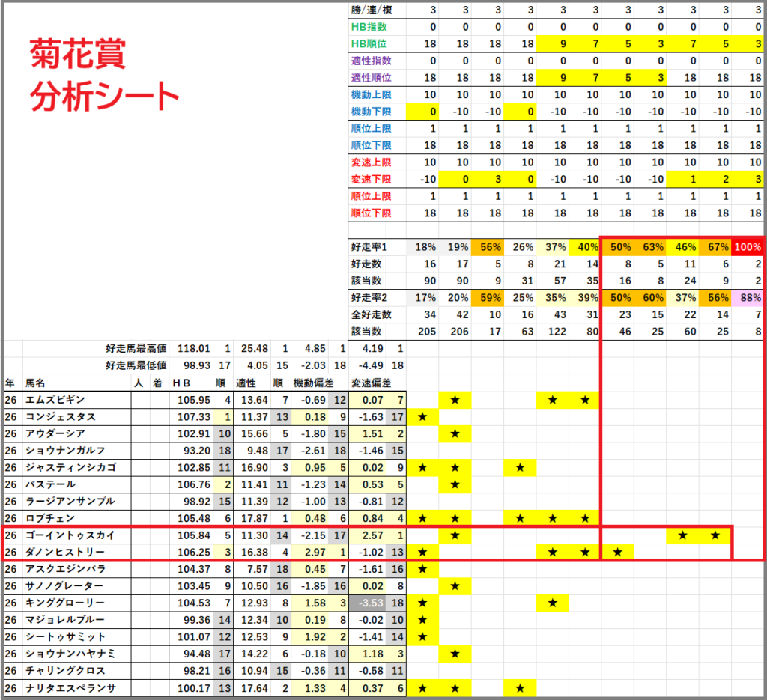
Task: Select the horse name シートゥサミット
Action: [65, 637]
